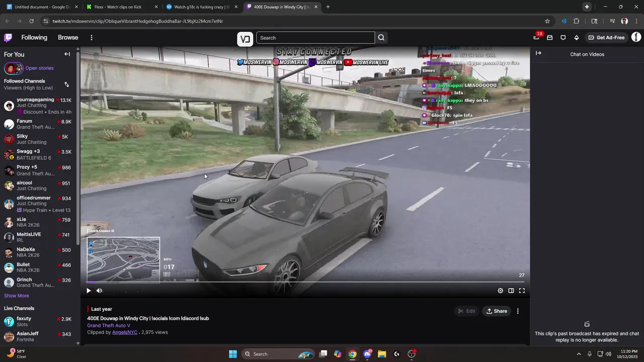Open Discord from taskbar
This screenshot has width=644, height=362.
point(367,354)
